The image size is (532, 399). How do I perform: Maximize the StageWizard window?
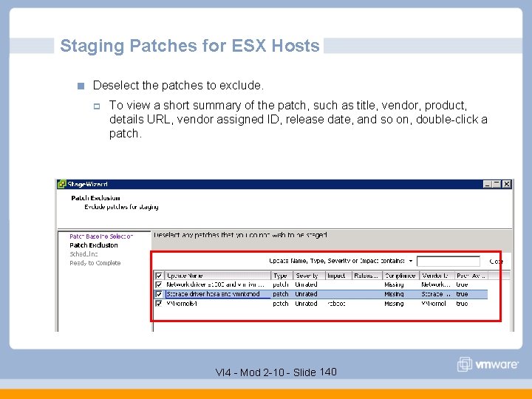point(497,184)
